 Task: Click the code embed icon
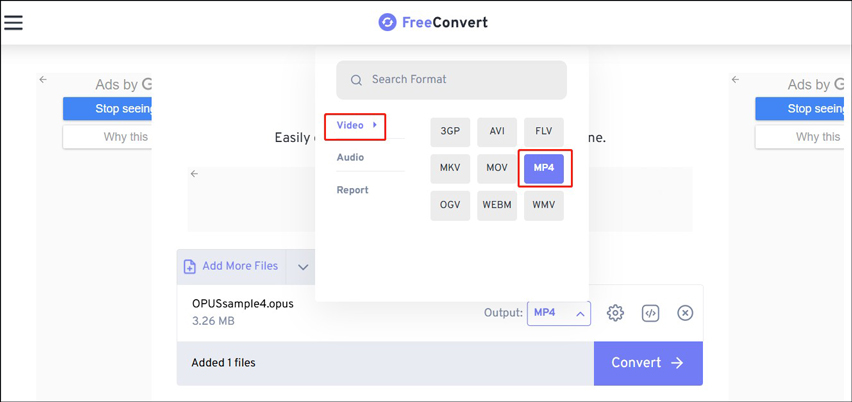650,313
